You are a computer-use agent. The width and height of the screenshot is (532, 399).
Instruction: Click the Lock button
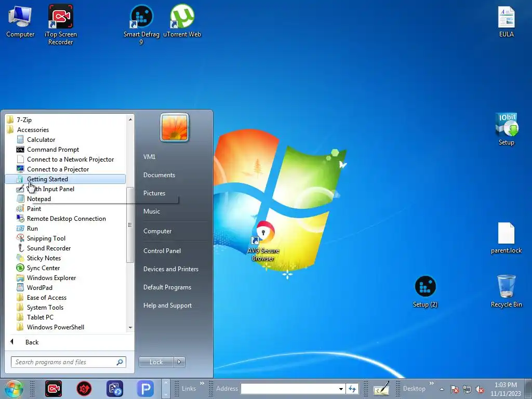tap(156, 362)
